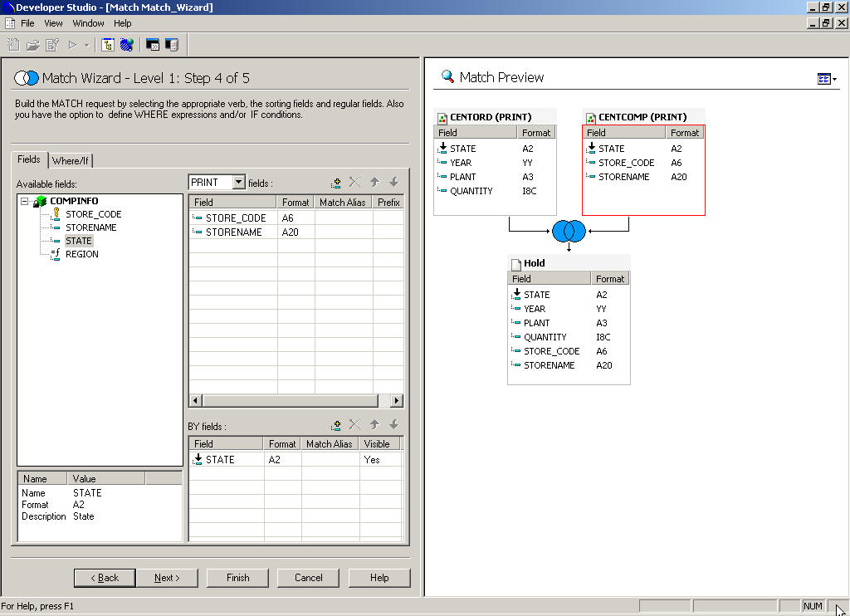Image resolution: width=850 pixels, height=616 pixels.
Task: Open the Match Preview view options dropdown
Action: click(x=827, y=79)
